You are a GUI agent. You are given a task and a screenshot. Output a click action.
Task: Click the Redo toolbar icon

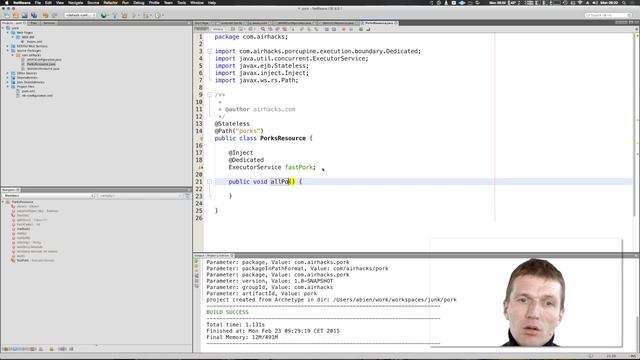pyautogui.click(x=54, y=15)
